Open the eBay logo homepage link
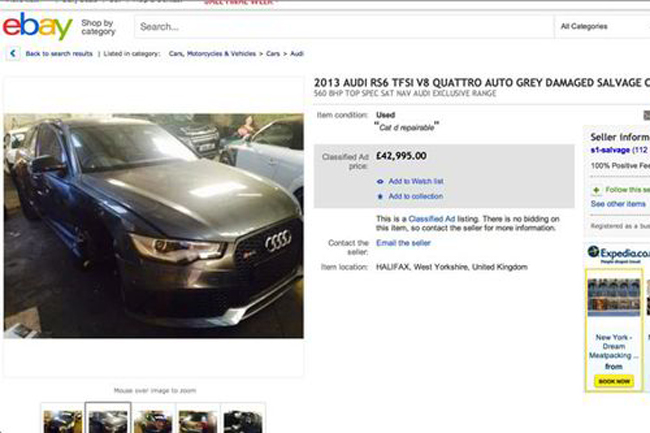The image size is (650, 433). pyautogui.click(x=37, y=27)
